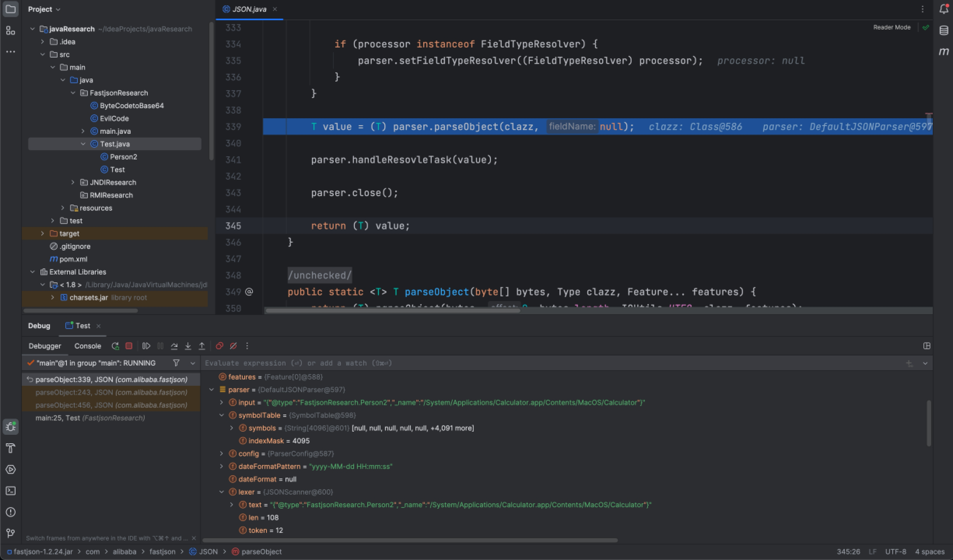The image size is (953, 560).
Task: Toggle Mute Breakpoints in debug toolbar
Action: click(233, 346)
